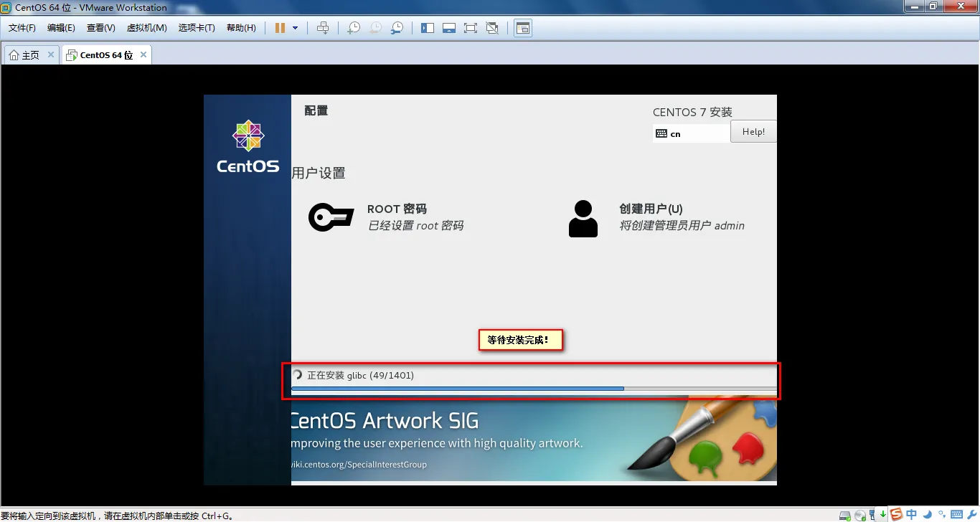Switch to the 主页 tab
980x522 pixels.
pyautogui.click(x=30, y=55)
